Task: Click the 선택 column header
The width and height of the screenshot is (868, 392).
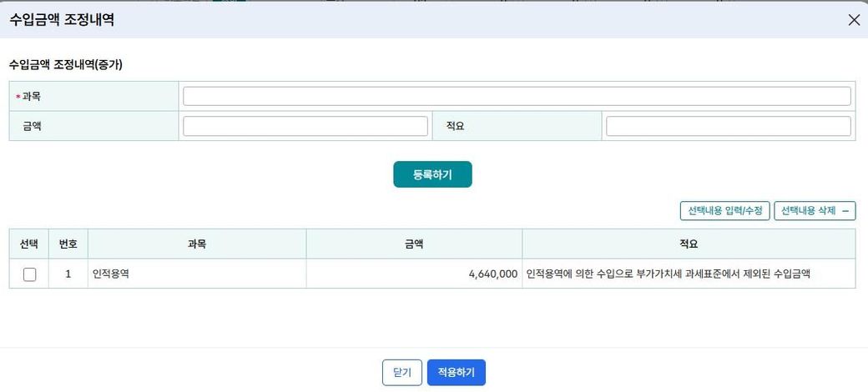Action: click(29, 244)
